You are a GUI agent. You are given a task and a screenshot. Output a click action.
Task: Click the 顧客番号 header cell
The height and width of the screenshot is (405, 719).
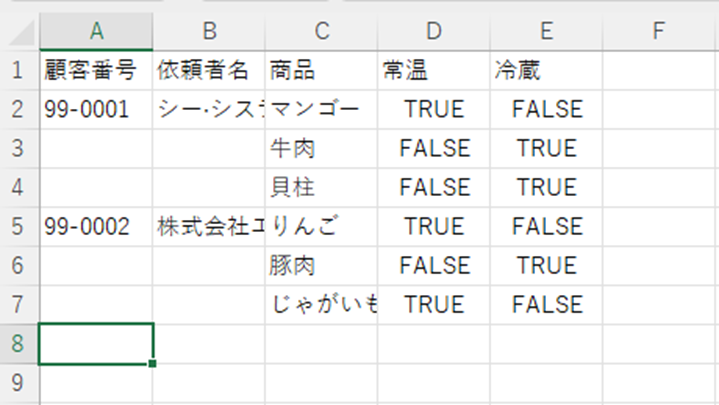tap(96, 70)
